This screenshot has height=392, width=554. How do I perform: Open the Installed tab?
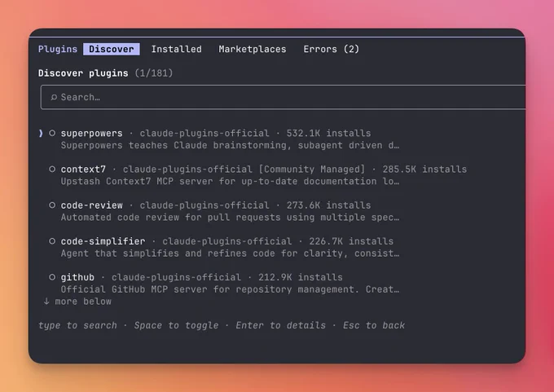tap(176, 49)
